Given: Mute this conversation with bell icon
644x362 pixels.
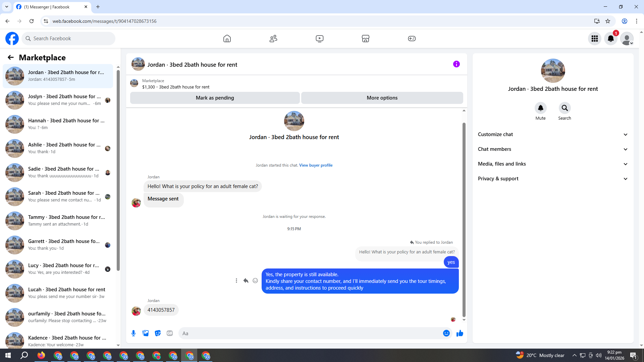Looking at the screenshot, I should 540,108.
